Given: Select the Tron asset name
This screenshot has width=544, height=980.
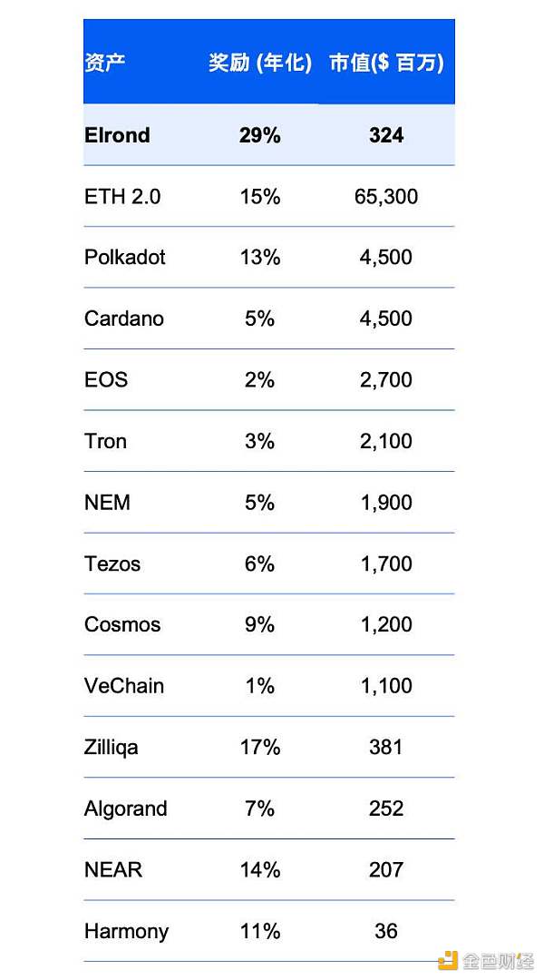Looking at the screenshot, I should (105, 441).
